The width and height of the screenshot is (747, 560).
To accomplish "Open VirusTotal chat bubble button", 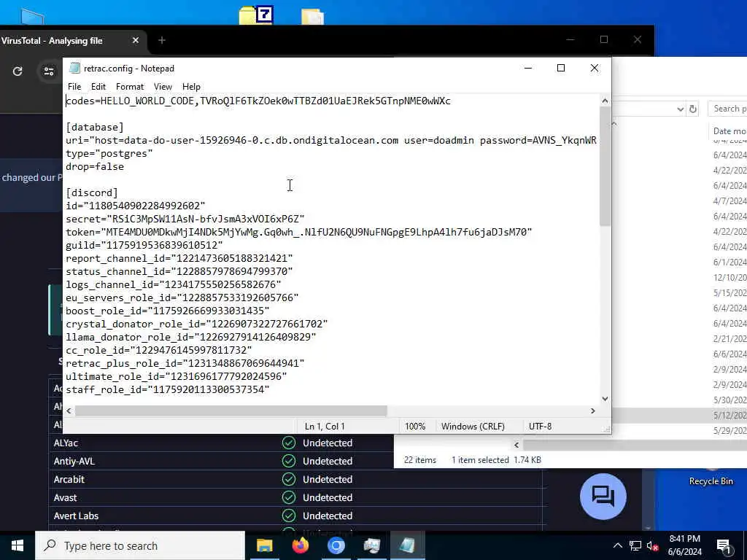I will point(603,496).
